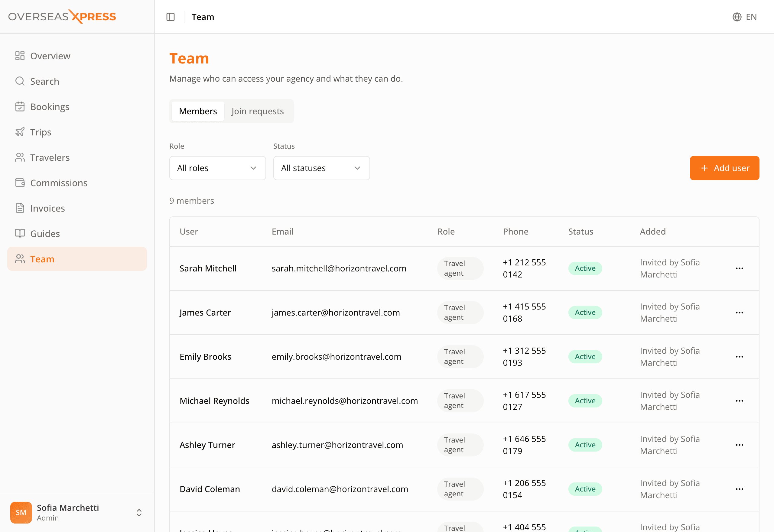Click michael.reynolds@horizontravel.com email
Screen dimensions: 774x532
[345, 401]
